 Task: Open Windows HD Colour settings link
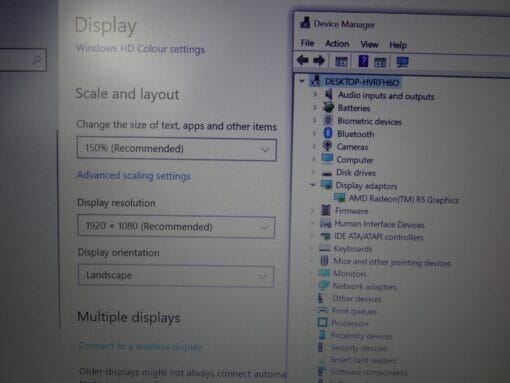140,49
